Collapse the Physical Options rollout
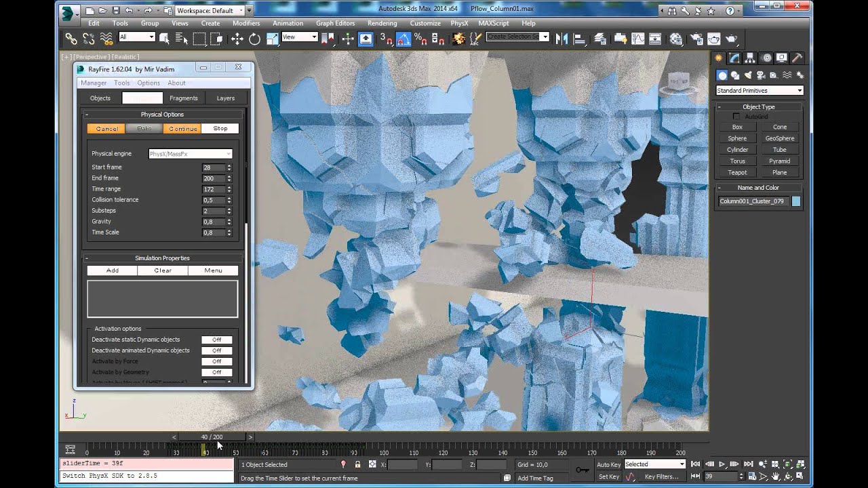Viewport: 868px width, 488px height. pyautogui.click(x=162, y=115)
